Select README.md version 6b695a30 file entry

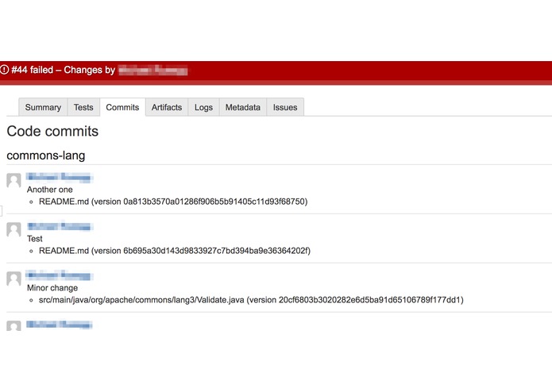175,251
